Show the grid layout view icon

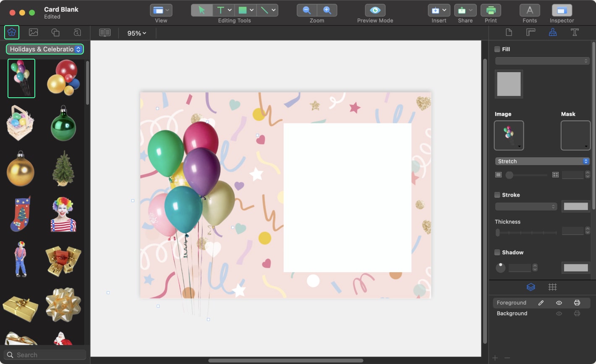click(x=552, y=287)
